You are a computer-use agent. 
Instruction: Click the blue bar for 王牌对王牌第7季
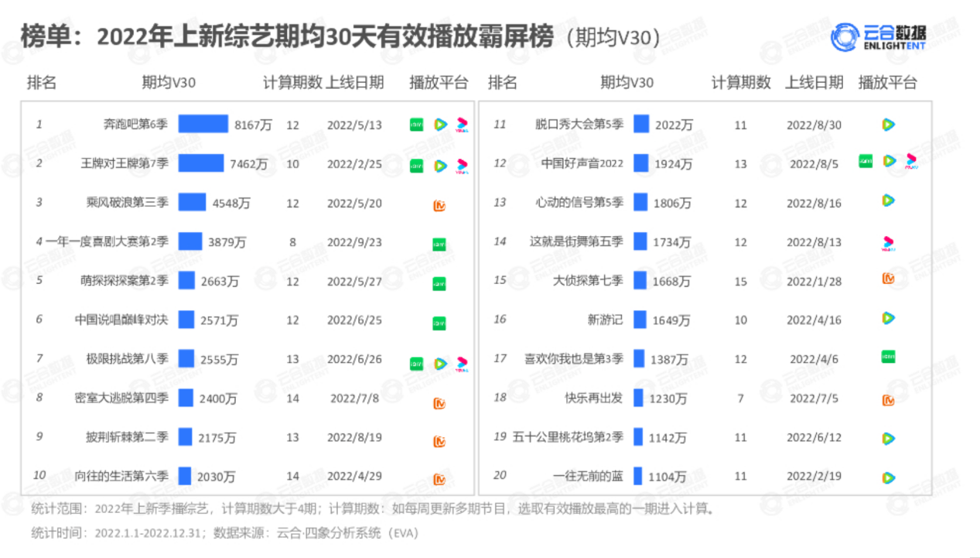[201, 163]
